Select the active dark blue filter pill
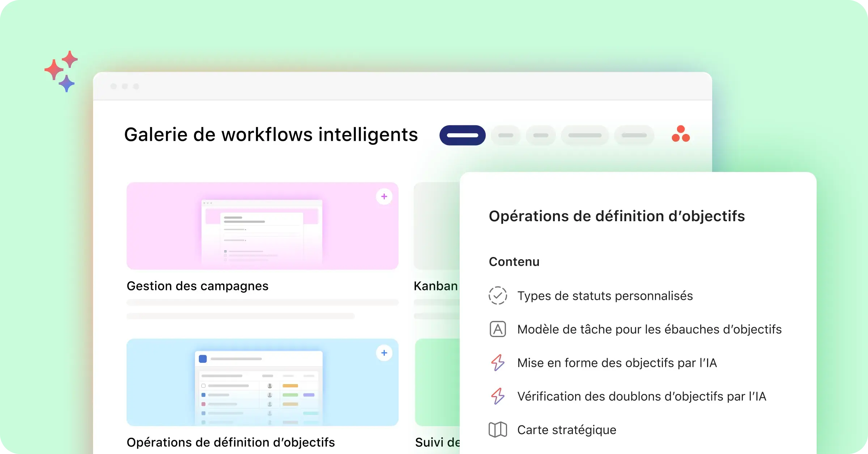This screenshot has height=454, width=868. click(x=463, y=135)
